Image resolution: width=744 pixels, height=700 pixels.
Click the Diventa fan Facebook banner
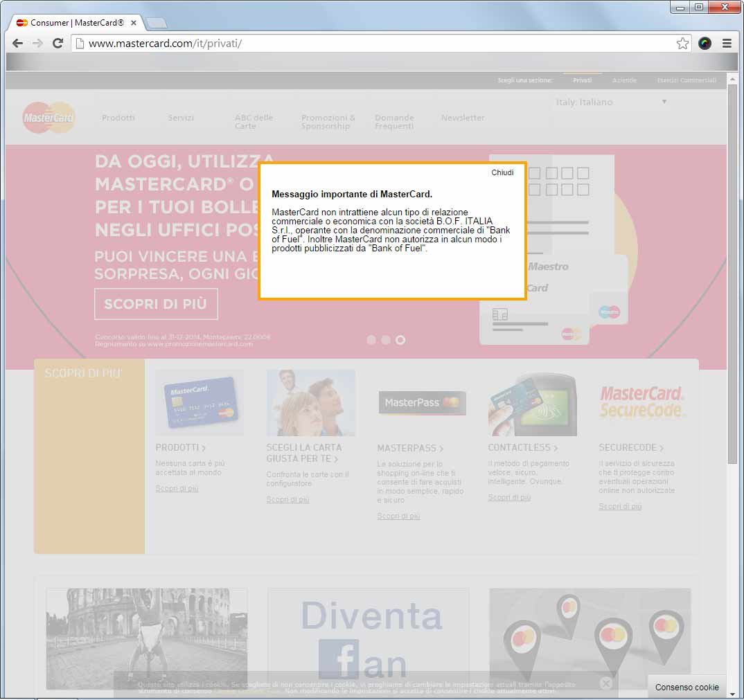click(369, 638)
